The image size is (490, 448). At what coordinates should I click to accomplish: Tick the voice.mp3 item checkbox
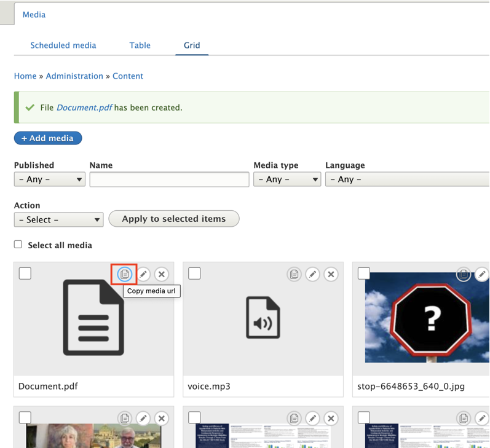click(x=194, y=273)
